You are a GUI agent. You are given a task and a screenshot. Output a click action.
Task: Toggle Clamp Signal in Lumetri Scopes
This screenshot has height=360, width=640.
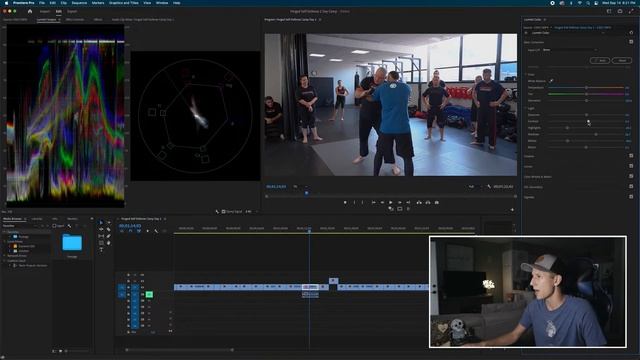(223, 211)
